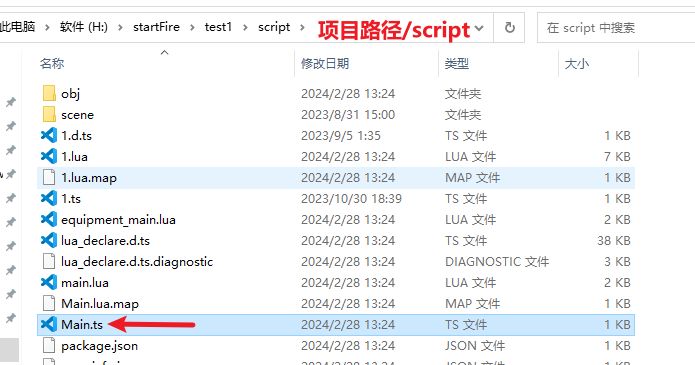Sort by the 名称 column header

[52, 63]
